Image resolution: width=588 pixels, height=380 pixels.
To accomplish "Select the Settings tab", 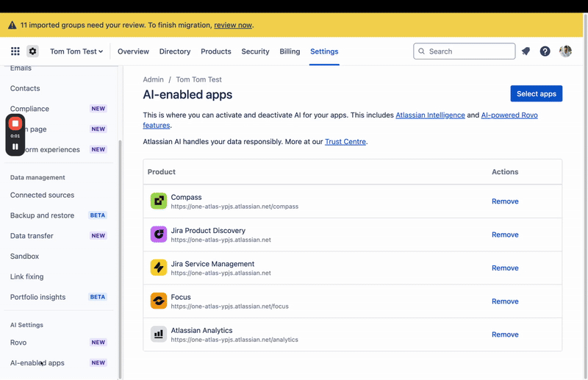I will point(324,51).
